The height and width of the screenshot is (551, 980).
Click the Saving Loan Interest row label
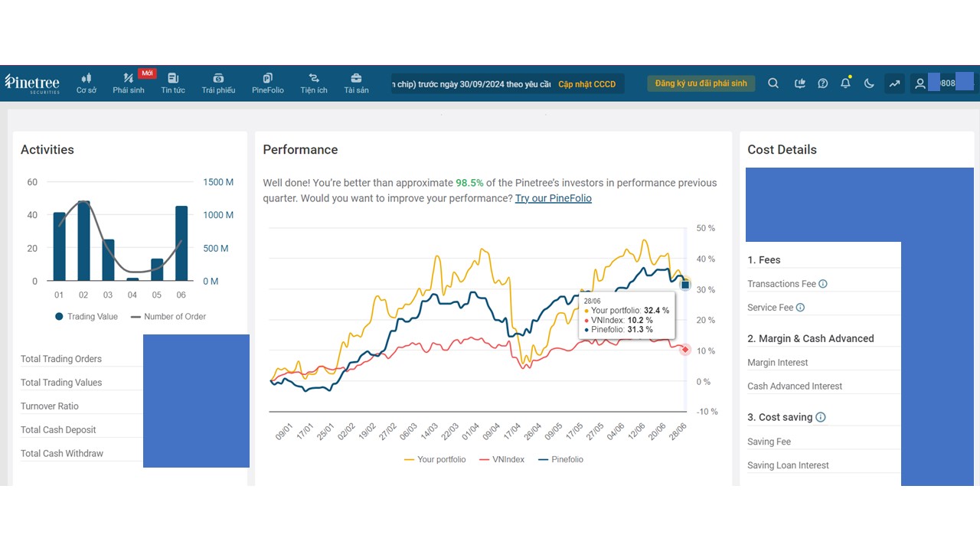[x=788, y=465]
